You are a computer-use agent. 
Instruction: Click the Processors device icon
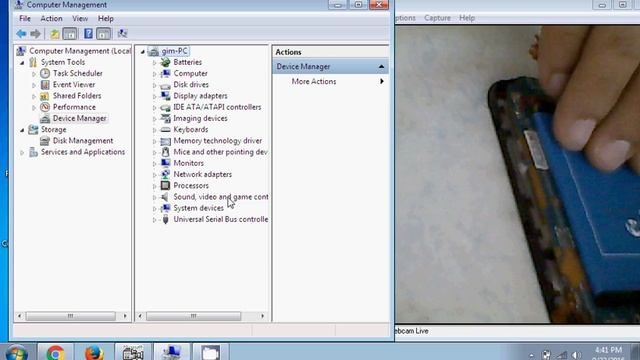(x=165, y=186)
